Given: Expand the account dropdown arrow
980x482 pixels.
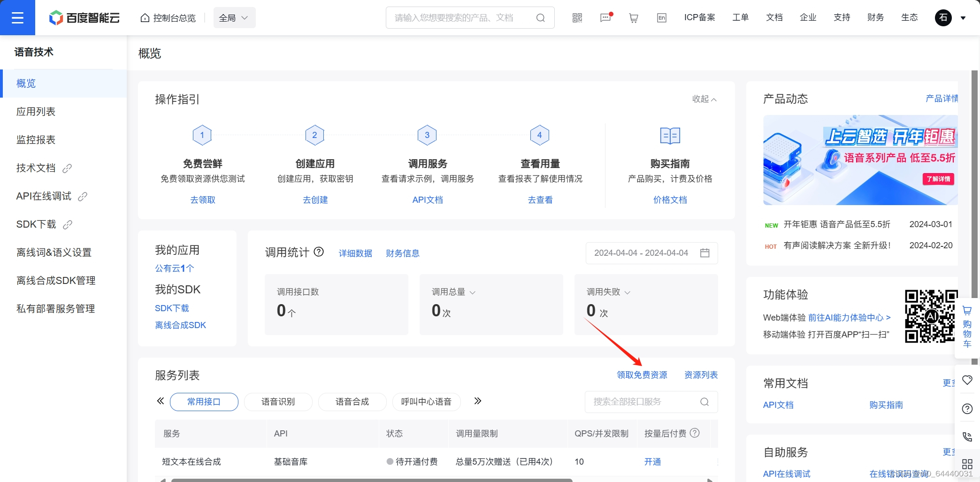Looking at the screenshot, I should click(963, 18).
